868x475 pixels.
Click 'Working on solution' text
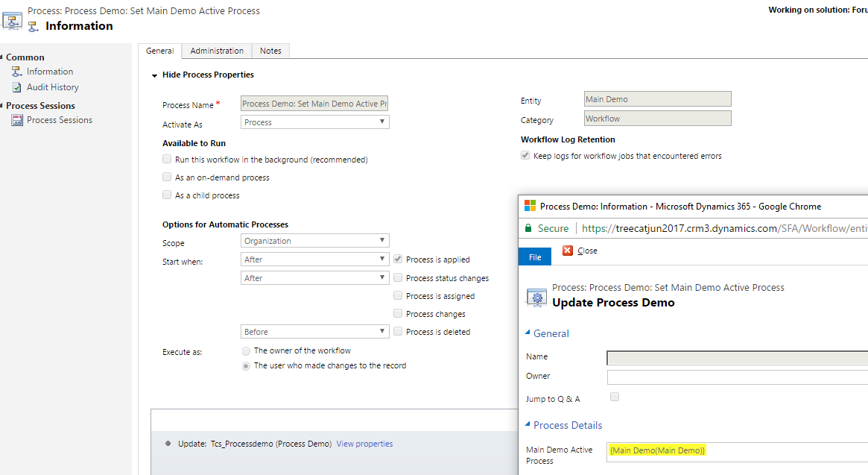(817, 10)
